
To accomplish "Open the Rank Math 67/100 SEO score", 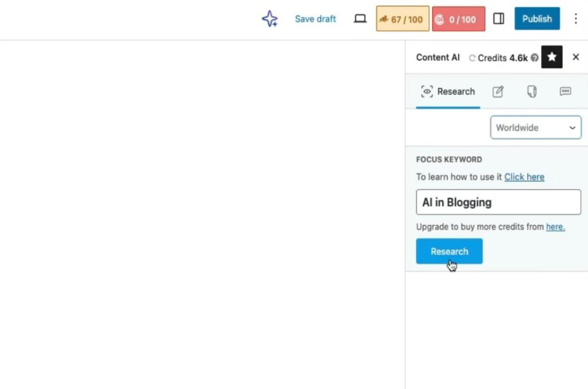I will coord(402,19).
